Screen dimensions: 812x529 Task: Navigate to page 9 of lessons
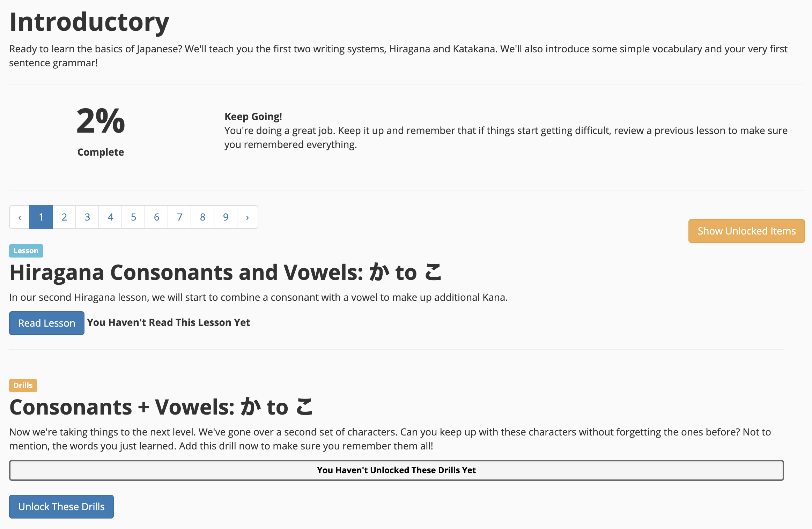pos(225,217)
